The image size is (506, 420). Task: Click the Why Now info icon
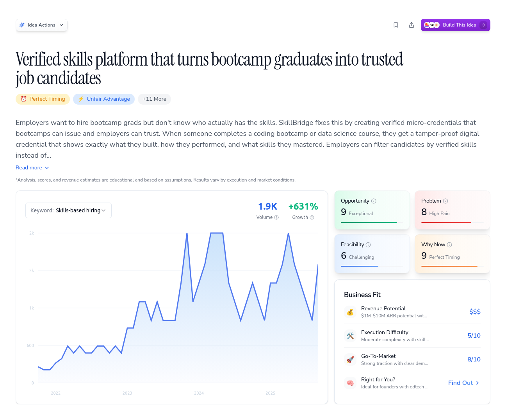coord(449,245)
